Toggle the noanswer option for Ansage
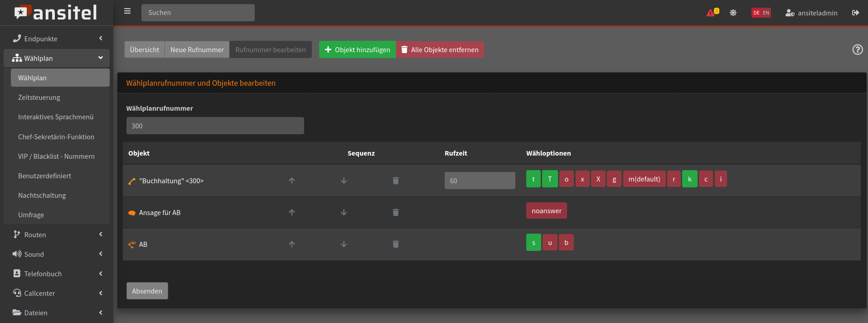 pyautogui.click(x=546, y=211)
